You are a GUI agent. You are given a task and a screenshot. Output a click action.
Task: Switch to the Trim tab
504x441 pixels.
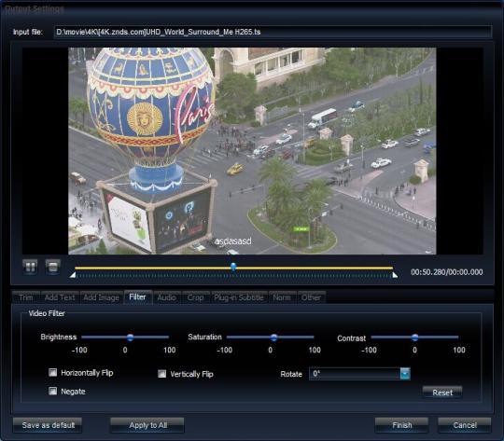[26, 297]
